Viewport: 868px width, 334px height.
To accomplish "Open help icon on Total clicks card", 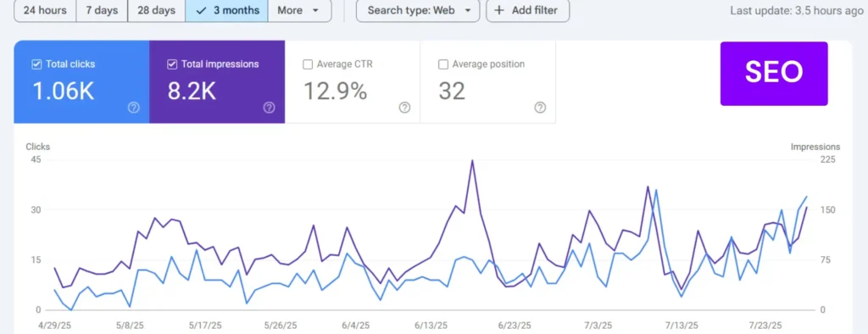I will pos(133,108).
